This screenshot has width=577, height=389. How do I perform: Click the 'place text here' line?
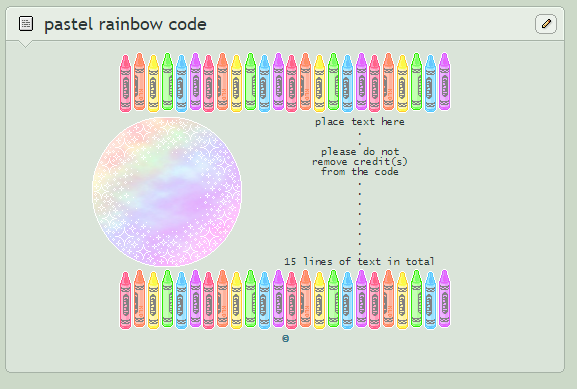coord(360,122)
